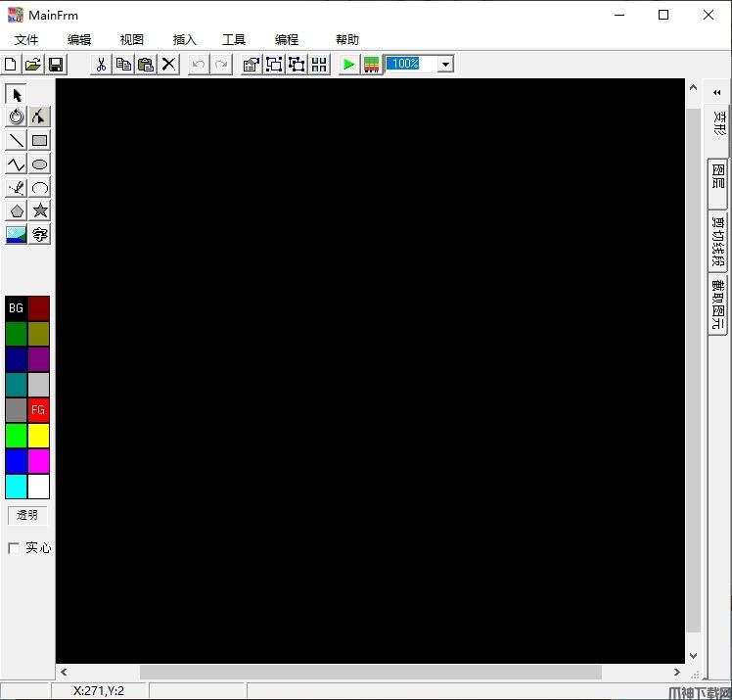This screenshot has height=700, width=732.
Task: Pick the yellow color swatch
Action: click(38, 436)
